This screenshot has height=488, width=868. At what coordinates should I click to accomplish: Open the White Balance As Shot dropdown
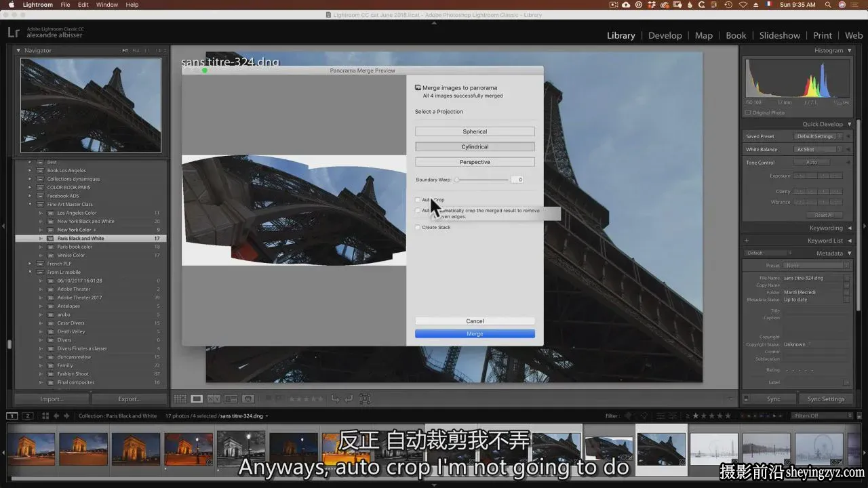pos(818,149)
